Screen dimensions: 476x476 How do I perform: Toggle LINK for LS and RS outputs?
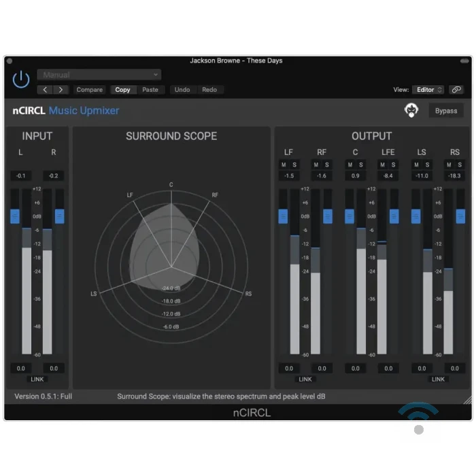point(438,379)
